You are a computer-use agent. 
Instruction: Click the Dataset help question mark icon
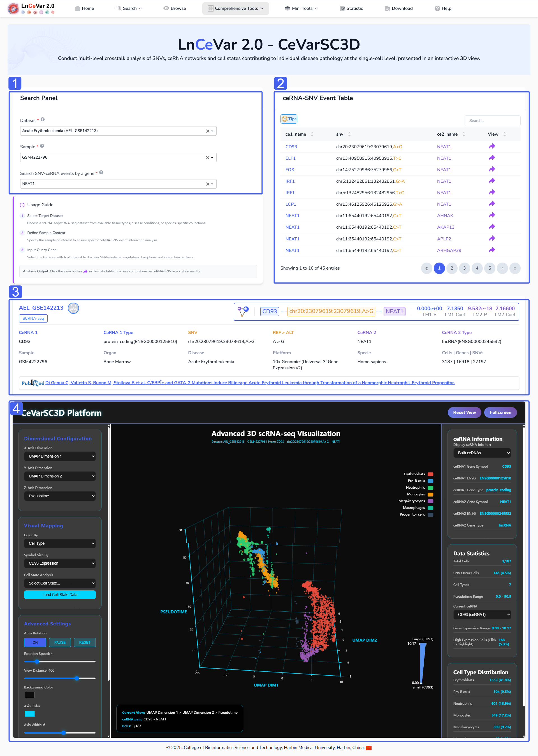click(x=43, y=120)
